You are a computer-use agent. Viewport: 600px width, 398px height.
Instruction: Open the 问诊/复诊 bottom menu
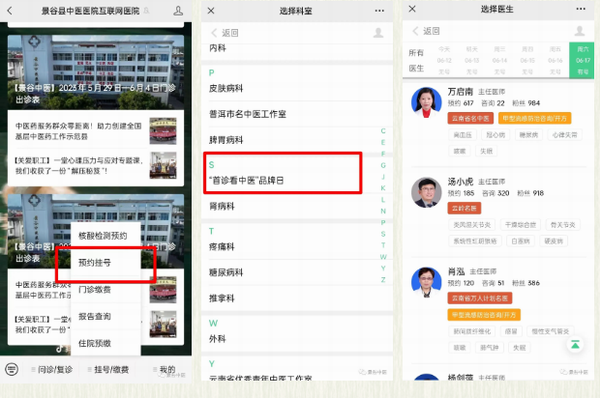pos(52,369)
